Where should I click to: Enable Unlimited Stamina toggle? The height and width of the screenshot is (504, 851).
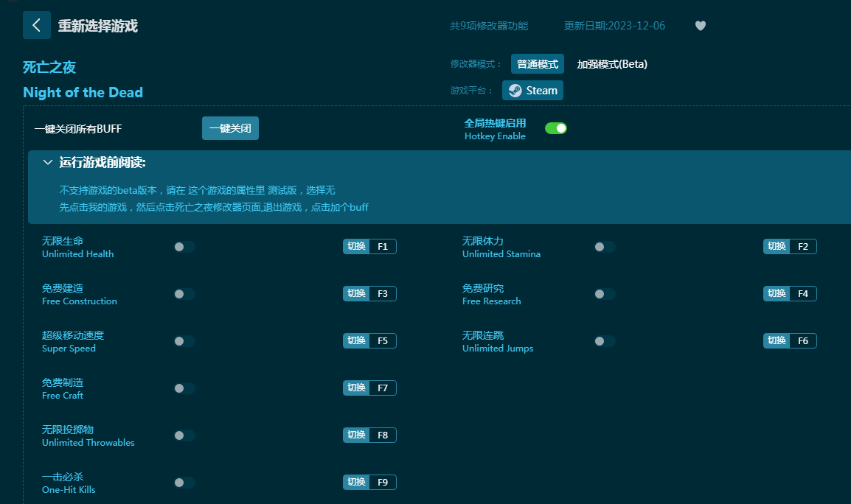pyautogui.click(x=605, y=247)
